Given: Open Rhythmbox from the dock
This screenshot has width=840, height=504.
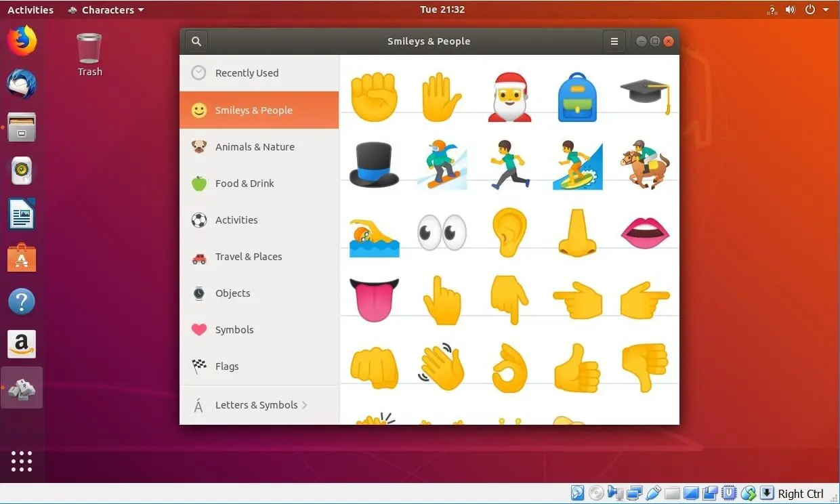Looking at the screenshot, I should pos(22,171).
